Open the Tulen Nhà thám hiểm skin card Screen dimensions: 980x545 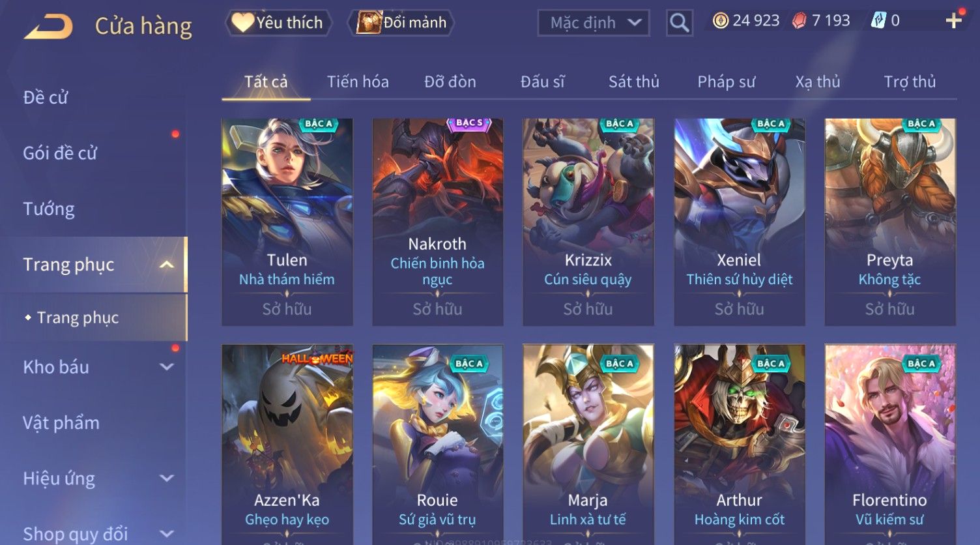pos(287,222)
